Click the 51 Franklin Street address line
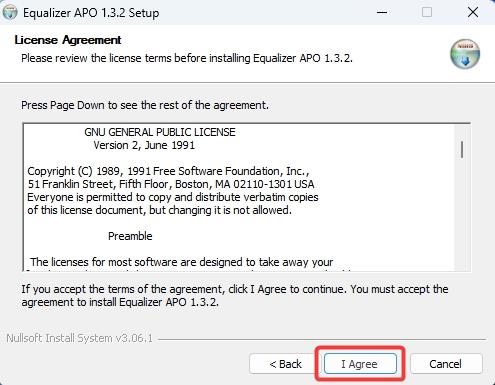 pyautogui.click(x=171, y=184)
